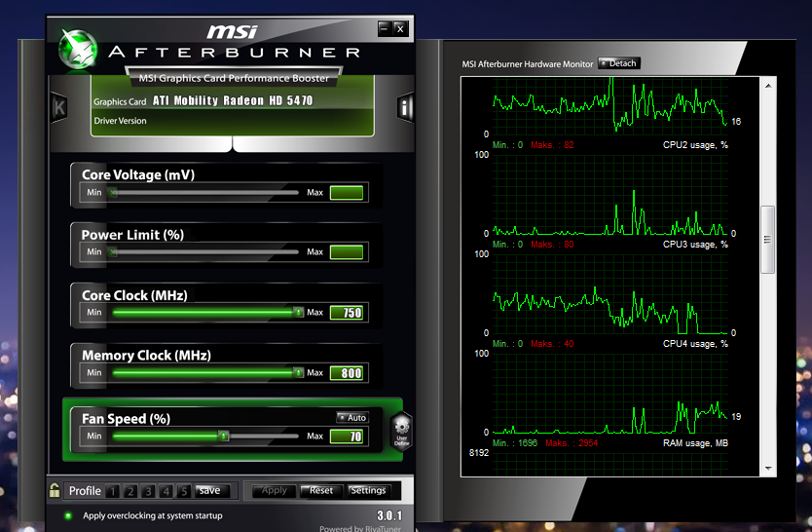
Task: Click the User Define fan gear icon
Action: (401, 431)
